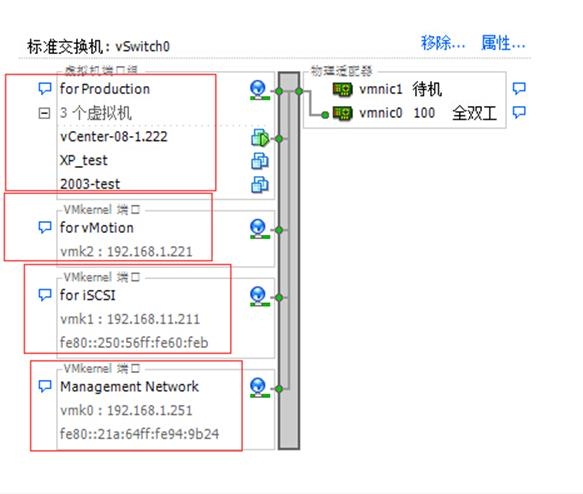Click the speech bubble icon beside for Production
583x494 pixels.
point(45,89)
